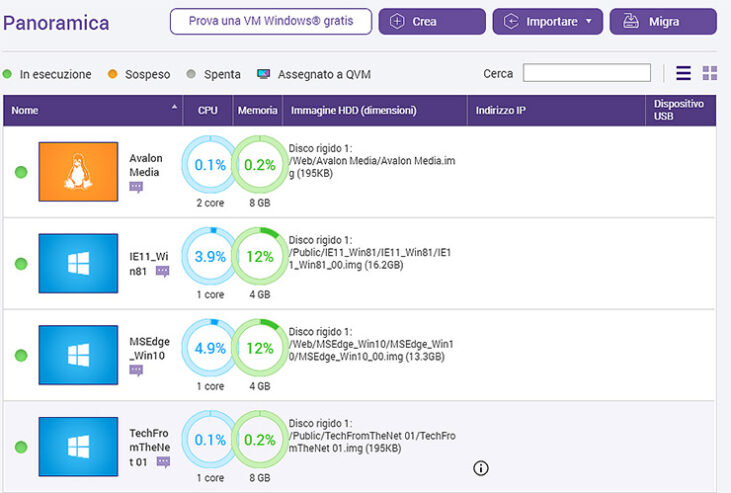Viewport: 731px width, 493px height.
Task: Select CPU column header
Action: click(x=208, y=110)
